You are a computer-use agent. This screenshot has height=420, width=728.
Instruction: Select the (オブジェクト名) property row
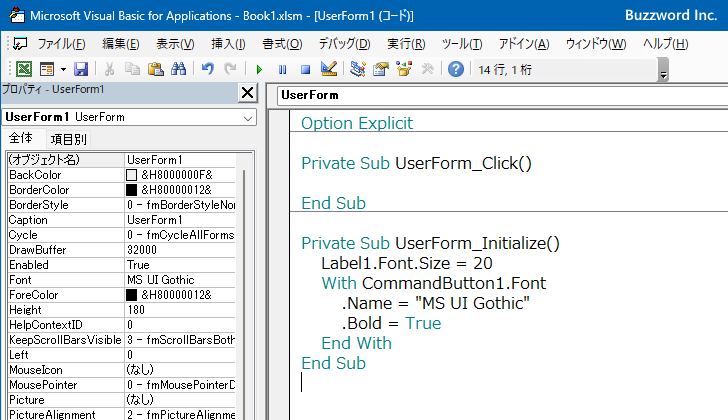click(x=122, y=160)
